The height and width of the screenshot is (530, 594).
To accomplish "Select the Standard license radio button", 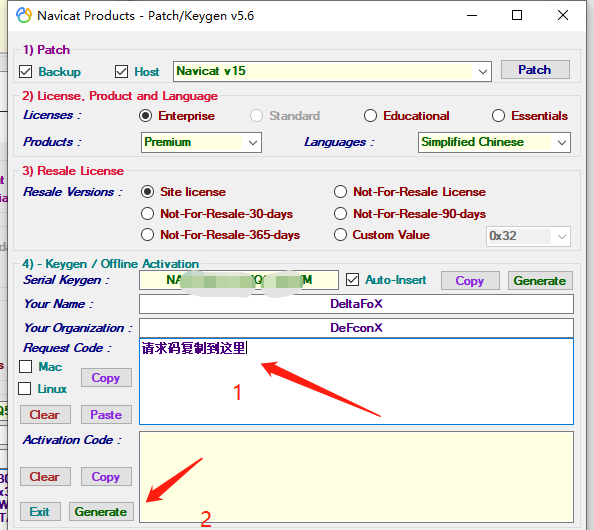I will [x=256, y=116].
